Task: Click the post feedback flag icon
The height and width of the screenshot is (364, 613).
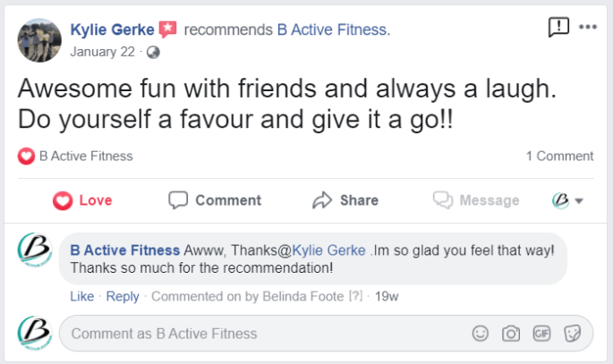Action: point(558,28)
